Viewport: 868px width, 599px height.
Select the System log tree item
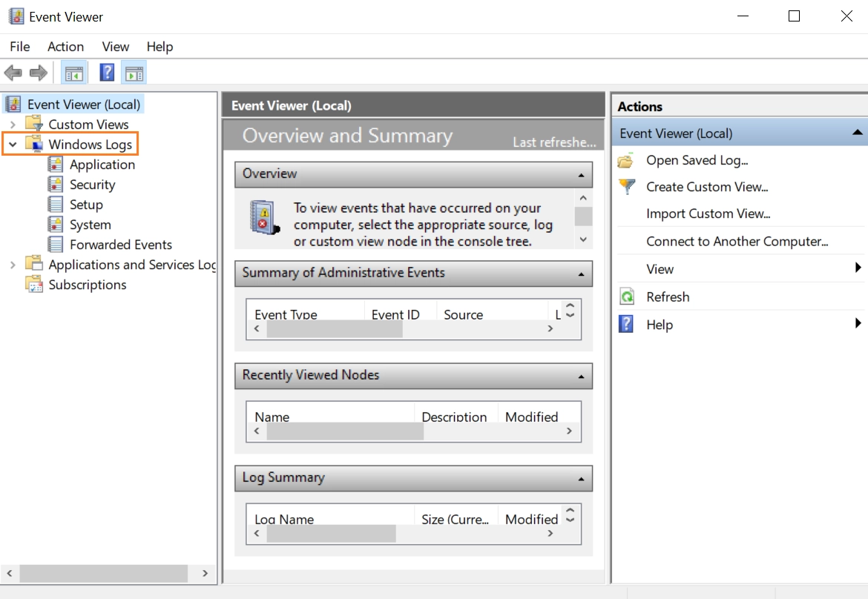(x=90, y=225)
